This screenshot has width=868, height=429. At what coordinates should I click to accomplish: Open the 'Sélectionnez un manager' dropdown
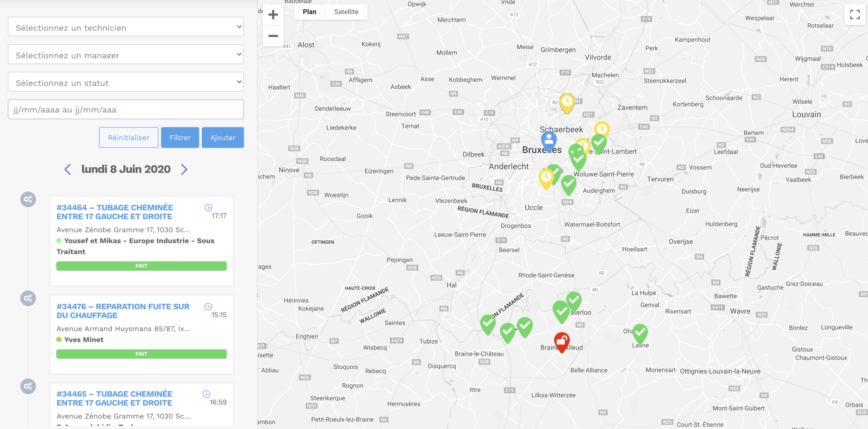coord(126,54)
